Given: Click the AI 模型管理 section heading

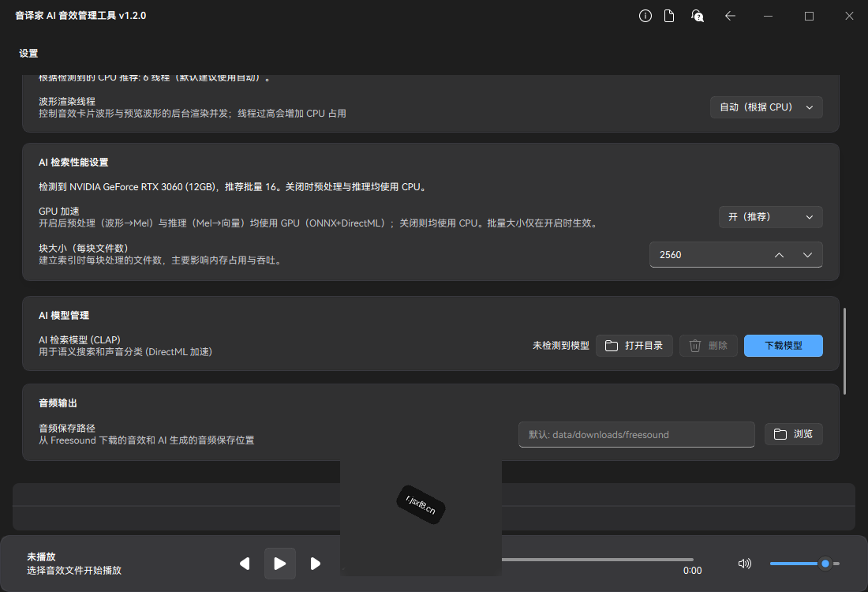Looking at the screenshot, I should click(64, 316).
